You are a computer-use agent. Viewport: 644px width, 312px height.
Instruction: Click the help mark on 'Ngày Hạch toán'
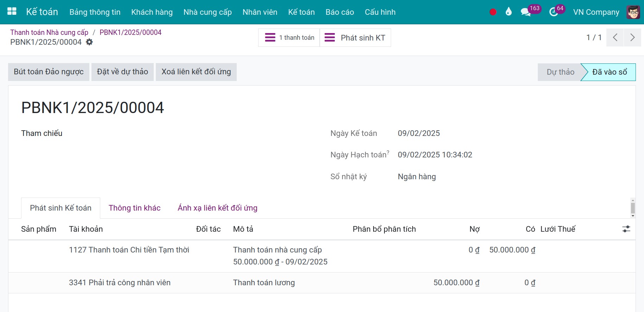click(x=388, y=152)
